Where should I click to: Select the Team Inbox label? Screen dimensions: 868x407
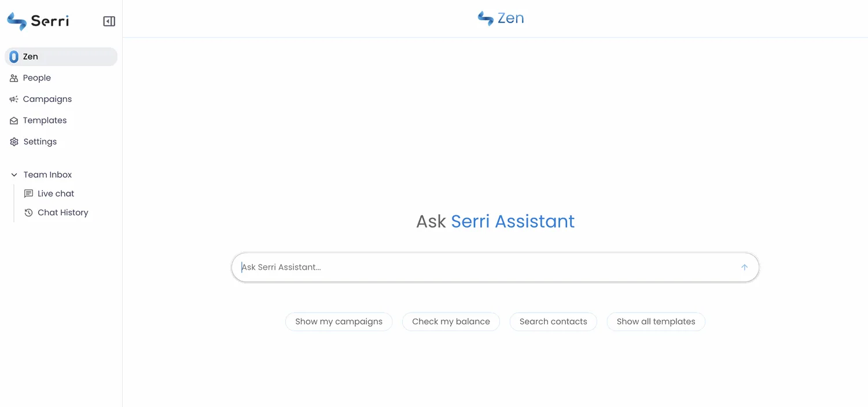click(47, 175)
